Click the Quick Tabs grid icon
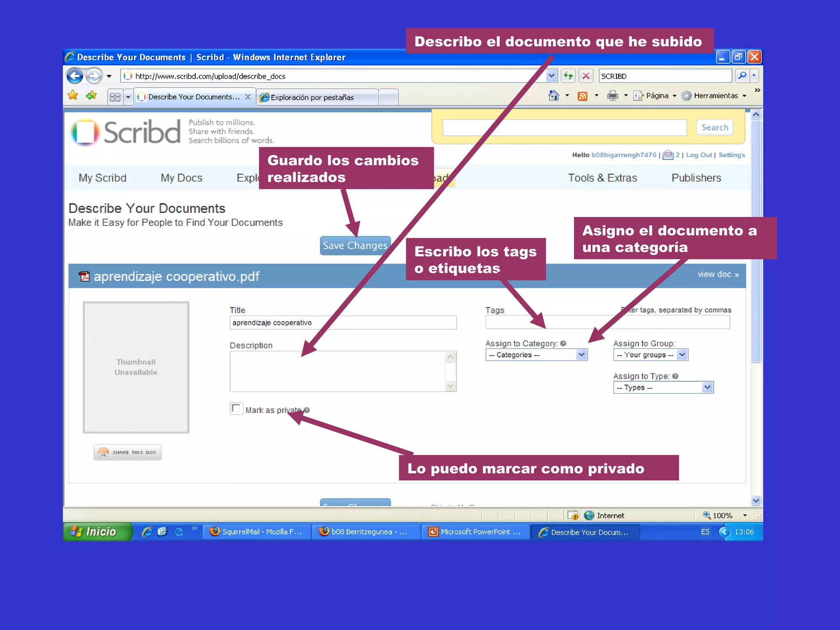 coord(115,97)
